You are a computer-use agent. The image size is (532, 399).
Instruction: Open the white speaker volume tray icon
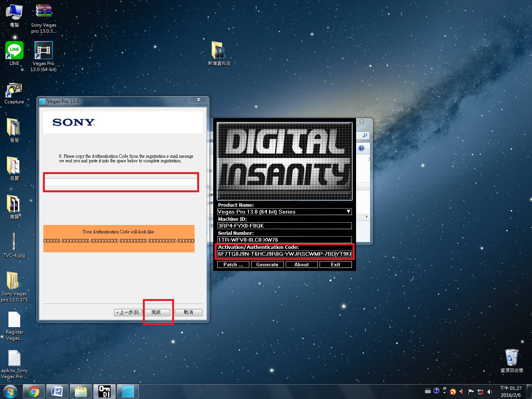click(489, 392)
